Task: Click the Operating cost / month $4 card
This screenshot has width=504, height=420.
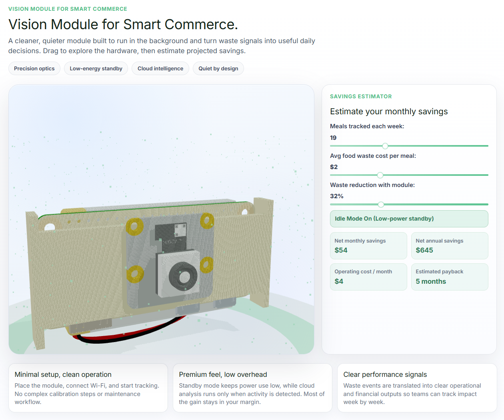Action: [368, 277]
